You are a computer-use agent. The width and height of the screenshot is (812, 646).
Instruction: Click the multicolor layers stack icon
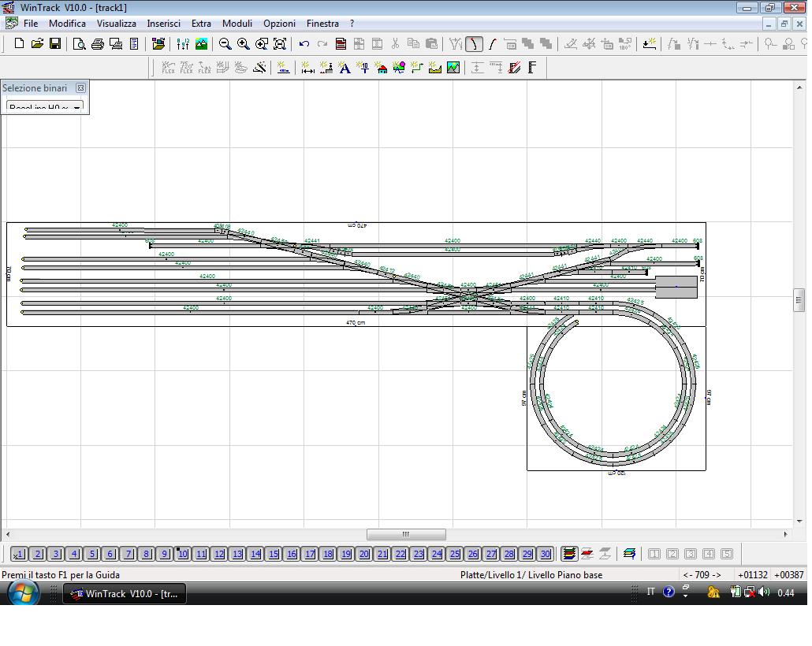click(569, 554)
